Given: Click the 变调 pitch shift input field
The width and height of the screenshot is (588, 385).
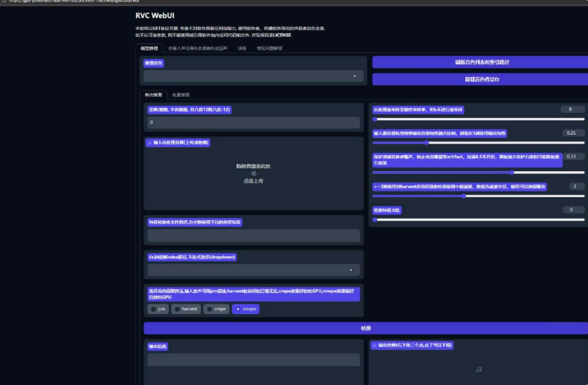Looking at the screenshot, I should tap(254, 122).
